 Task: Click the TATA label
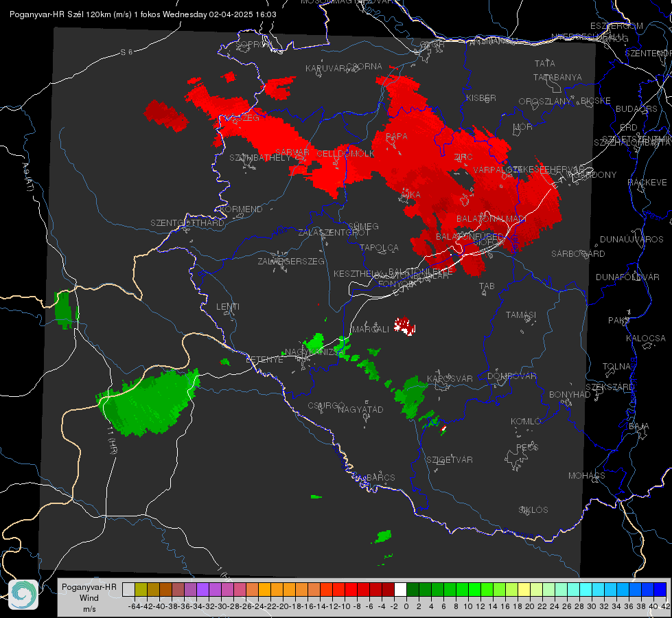(545, 63)
